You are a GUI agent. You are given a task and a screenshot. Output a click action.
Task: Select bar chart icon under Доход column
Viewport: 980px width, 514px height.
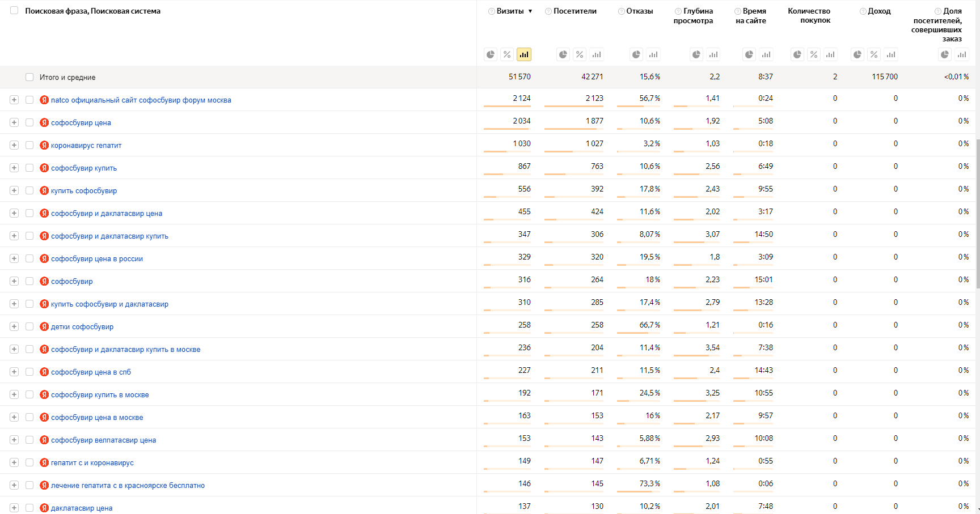click(x=891, y=54)
